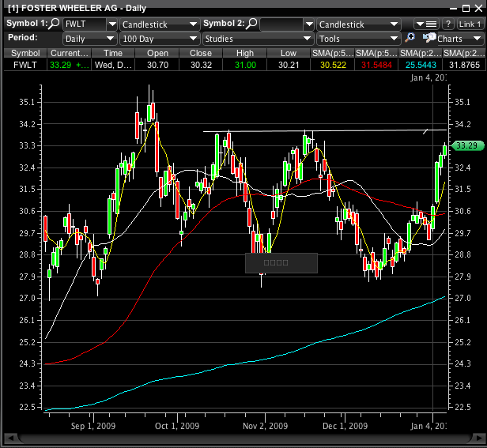487x448 pixels.
Task: Click the FWLT symbol input field
Action: click(83, 24)
